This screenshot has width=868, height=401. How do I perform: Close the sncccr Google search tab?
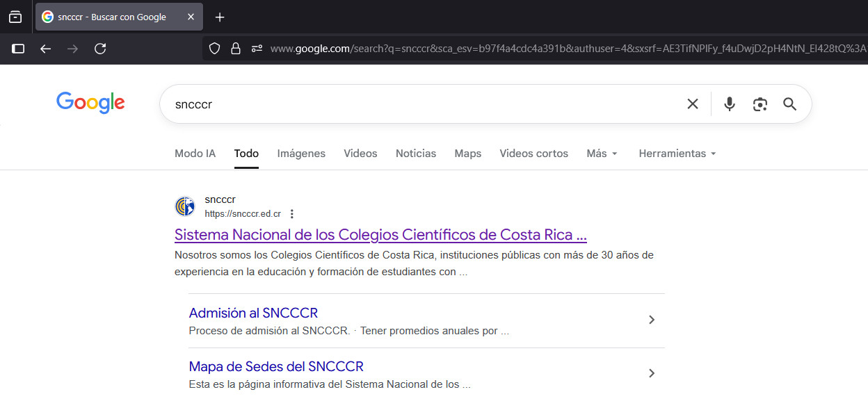[x=191, y=17]
